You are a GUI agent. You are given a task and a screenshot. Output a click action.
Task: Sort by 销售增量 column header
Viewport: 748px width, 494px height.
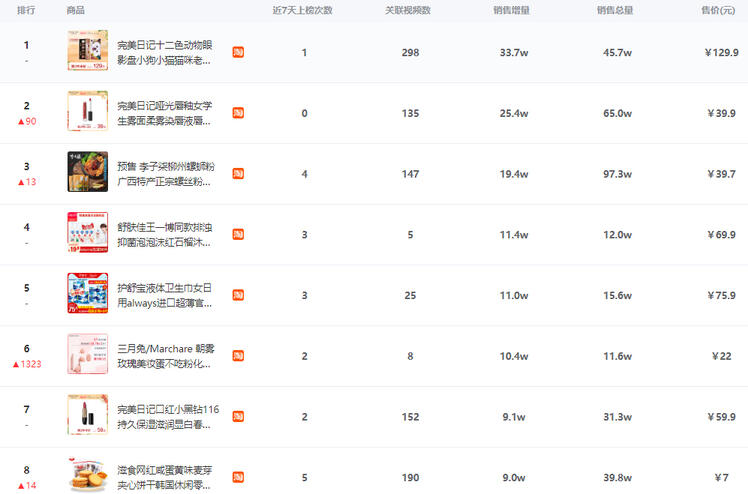click(511, 10)
